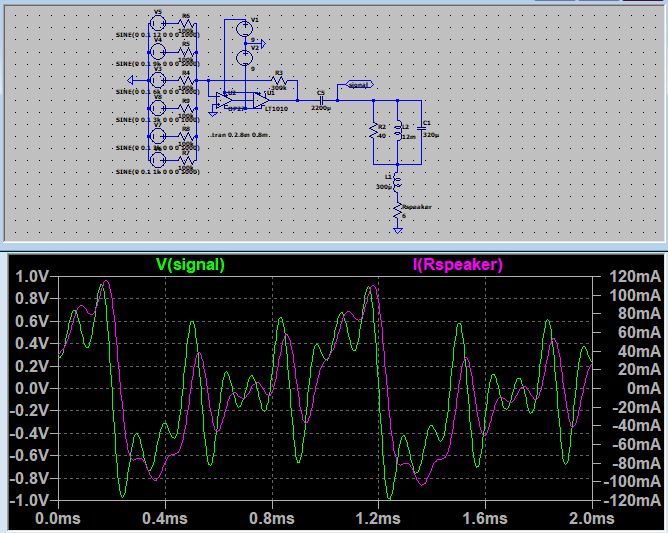Image resolution: width=668 pixels, height=533 pixels.
Task: Select sine source V7 beside R8
Action: click(158, 136)
